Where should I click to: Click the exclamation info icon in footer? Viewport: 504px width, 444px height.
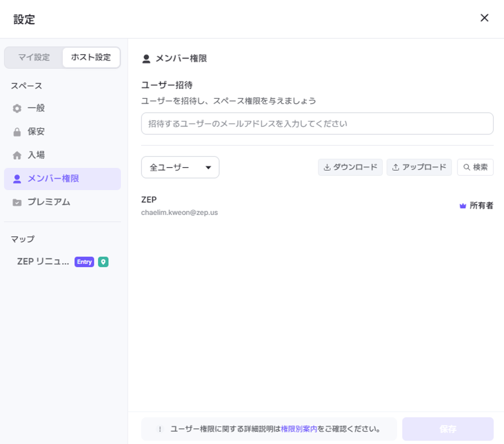pyautogui.click(x=160, y=429)
